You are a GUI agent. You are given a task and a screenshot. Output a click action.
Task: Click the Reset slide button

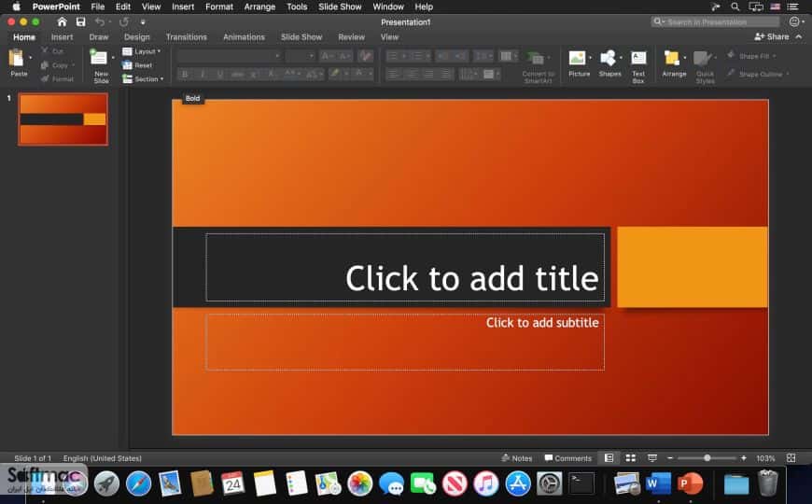coord(137,65)
